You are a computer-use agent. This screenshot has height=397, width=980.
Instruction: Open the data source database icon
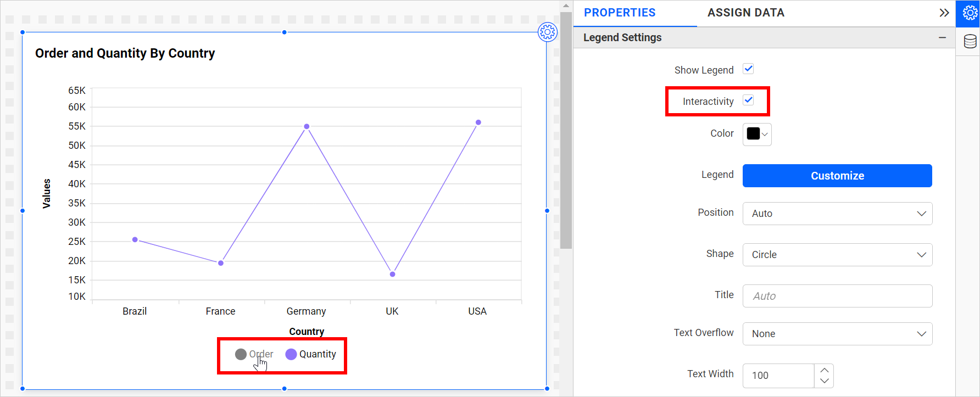pyautogui.click(x=970, y=41)
